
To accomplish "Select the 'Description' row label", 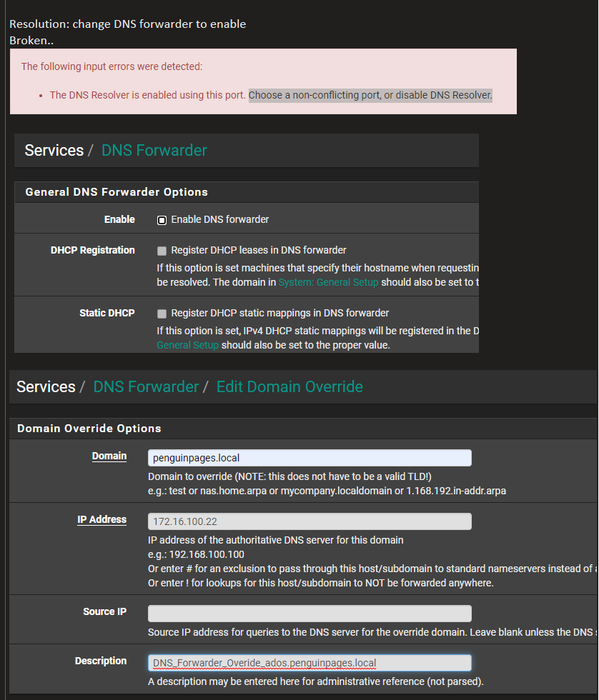I will tap(101, 661).
